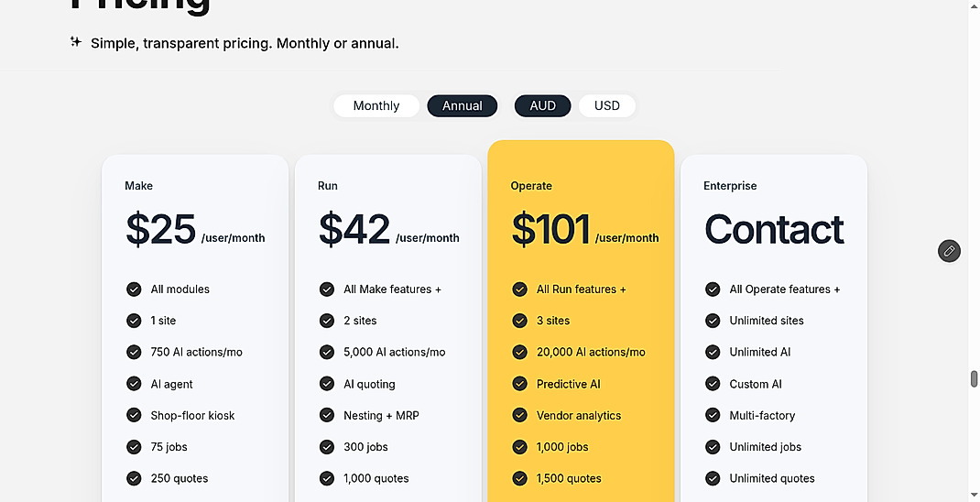The width and height of the screenshot is (980, 502).
Task: Click check icon beside All Operate features +
Action: pos(713,289)
